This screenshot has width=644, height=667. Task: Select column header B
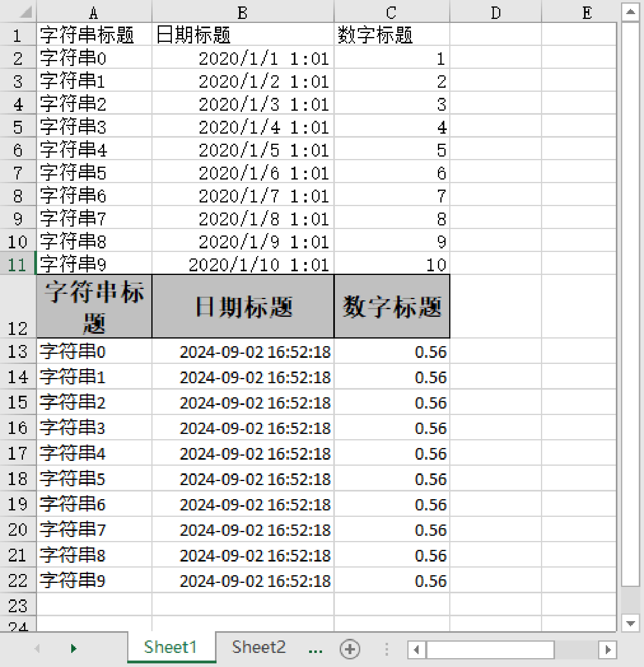click(242, 12)
